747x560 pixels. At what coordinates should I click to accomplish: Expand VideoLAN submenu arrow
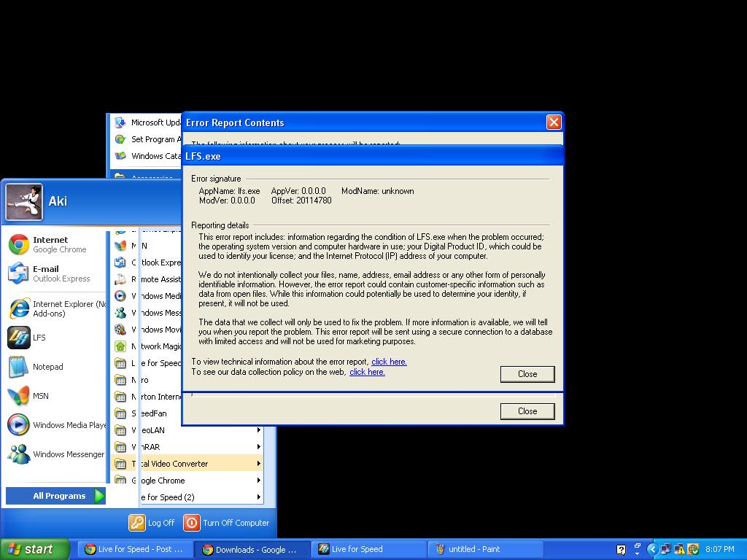pos(259,430)
